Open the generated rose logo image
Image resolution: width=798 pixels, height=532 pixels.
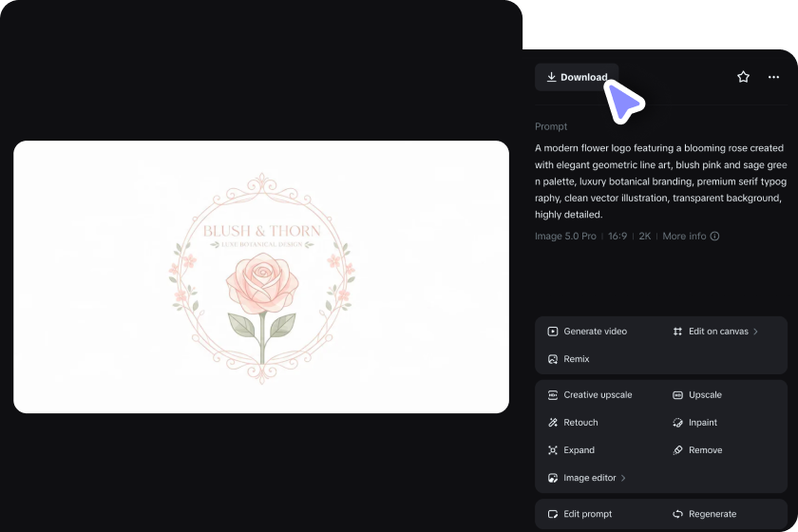pos(261,277)
